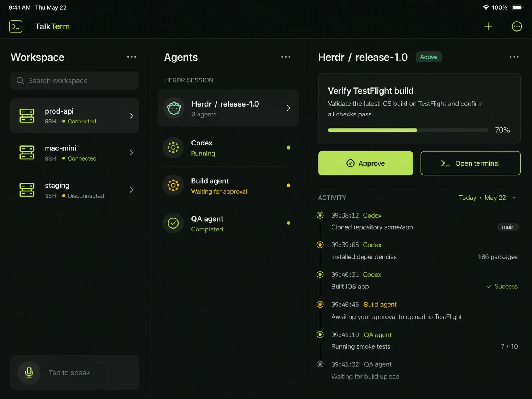Click the mac-mini server icon
532x399 pixels.
pyautogui.click(x=27, y=152)
